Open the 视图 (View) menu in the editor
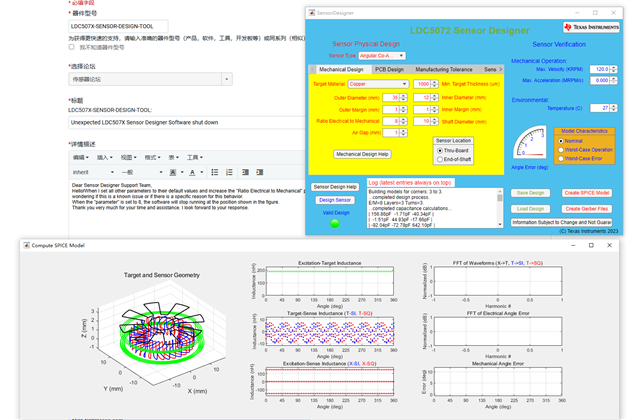Screen dimensions: 640x420 (x=128, y=157)
